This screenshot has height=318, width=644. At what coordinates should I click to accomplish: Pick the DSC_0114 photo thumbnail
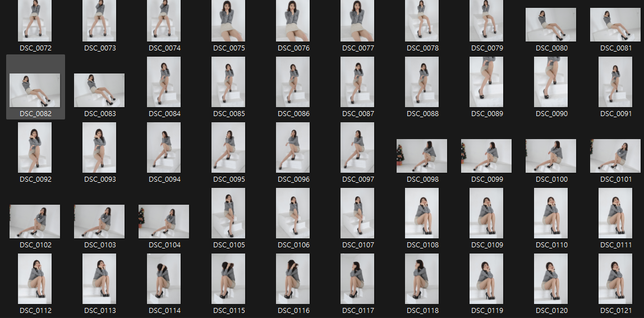[x=164, y=279]
